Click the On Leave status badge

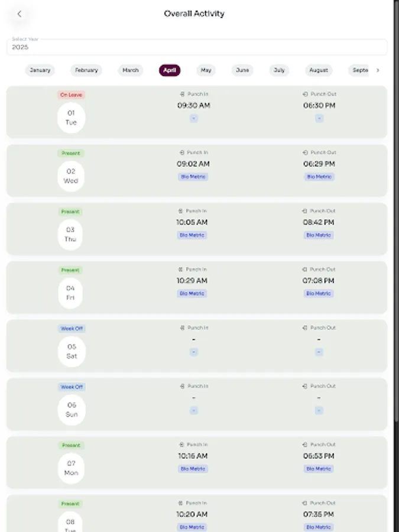point(71,94)
